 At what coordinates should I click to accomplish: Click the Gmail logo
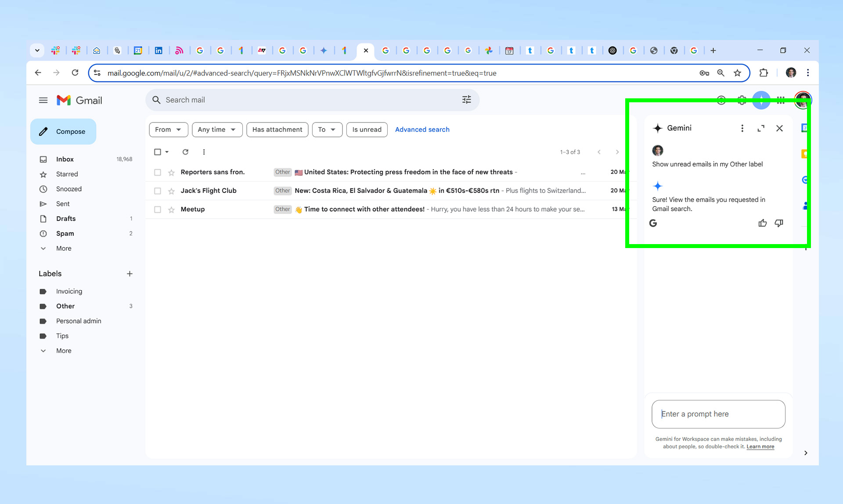[79, 101]
